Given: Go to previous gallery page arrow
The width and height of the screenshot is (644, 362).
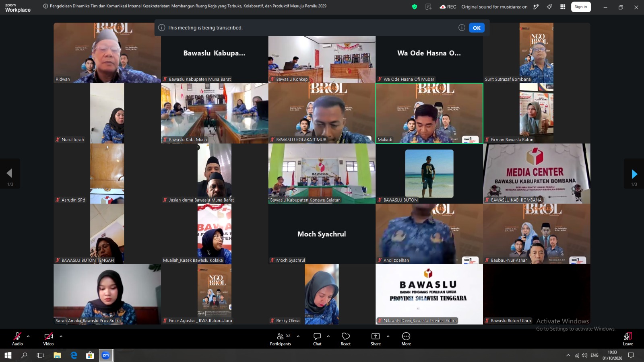Looking at the screenshot, I should [x=10, y=174].
